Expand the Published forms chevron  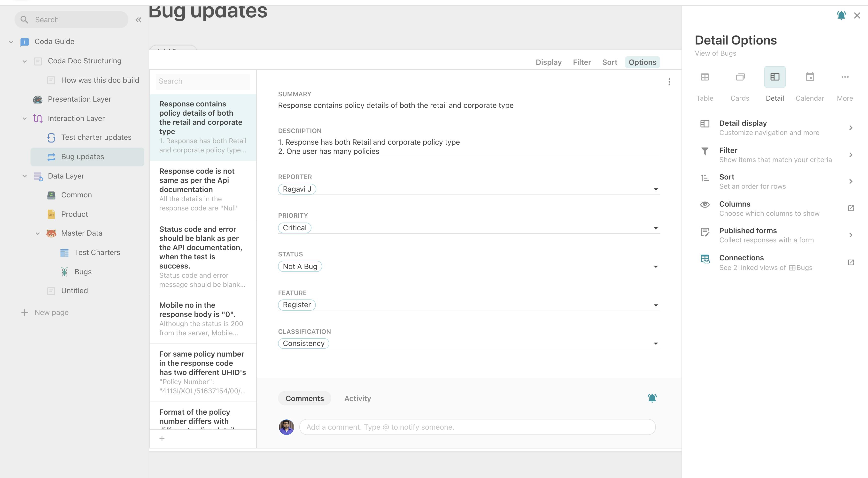pos(850,235)
